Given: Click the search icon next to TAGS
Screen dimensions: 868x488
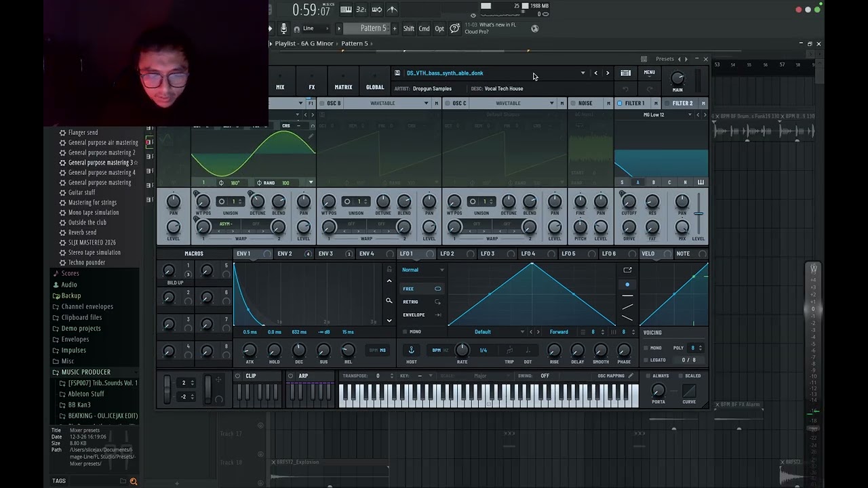Looking at the screenshot, I should [x=134, y=481].
